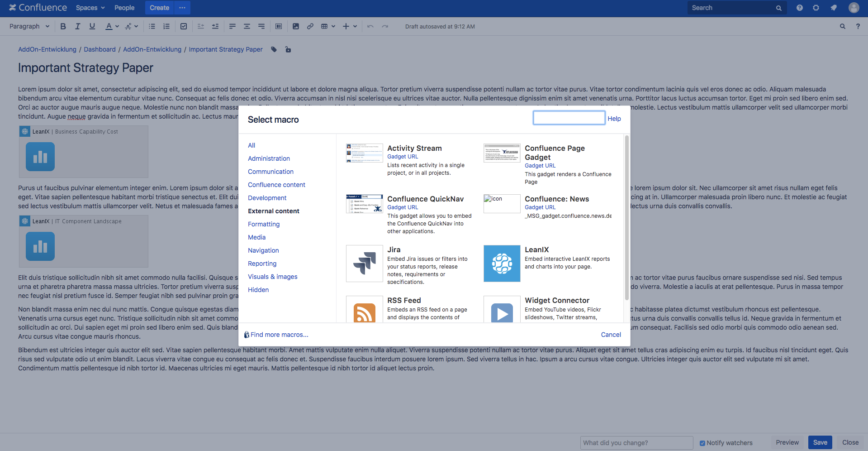Open the macro browser Help link
The image size is (868, 451).
click(614, 119)
